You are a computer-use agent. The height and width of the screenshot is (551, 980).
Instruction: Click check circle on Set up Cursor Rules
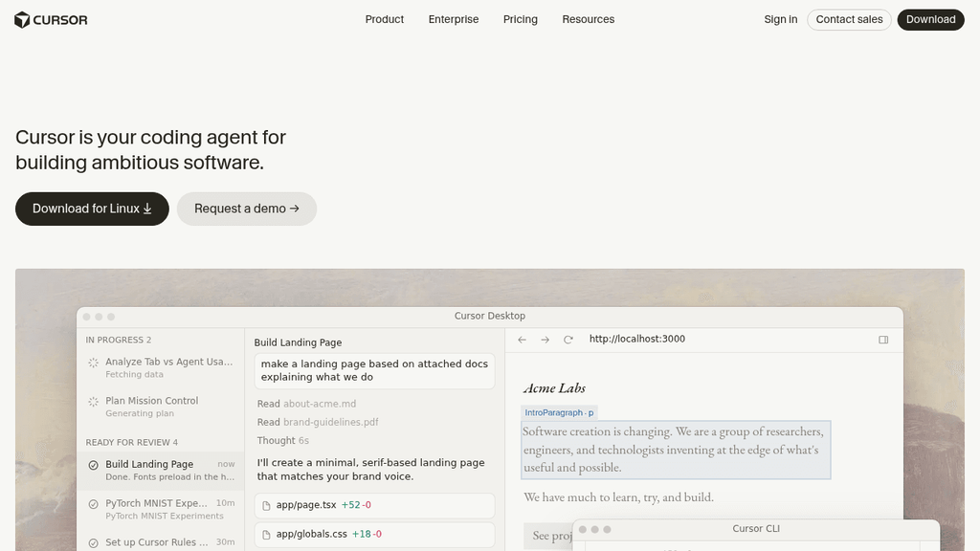tap(93, 543)
